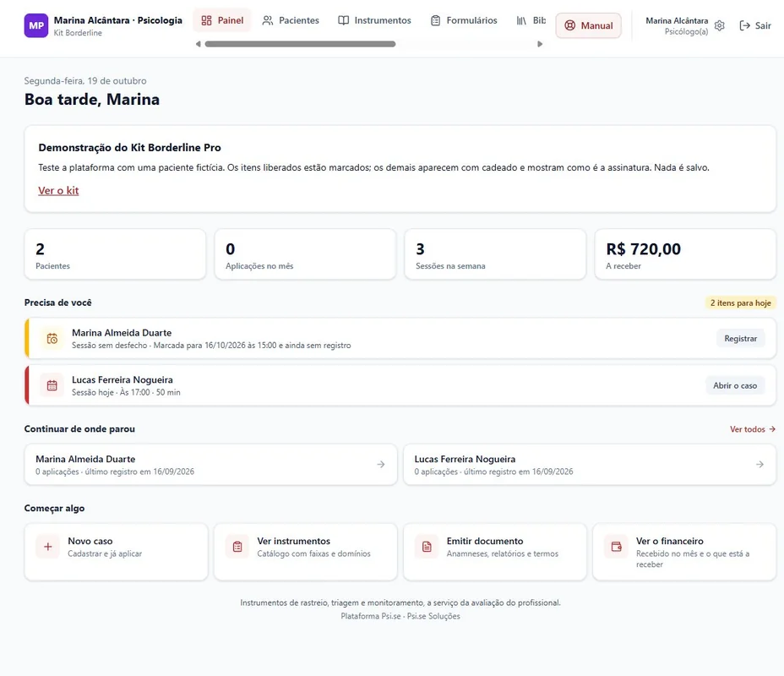The height and width of the screenshot is (676, 784).
Task: Click the plus icon for Novo caso
Action: click(48, 547)
